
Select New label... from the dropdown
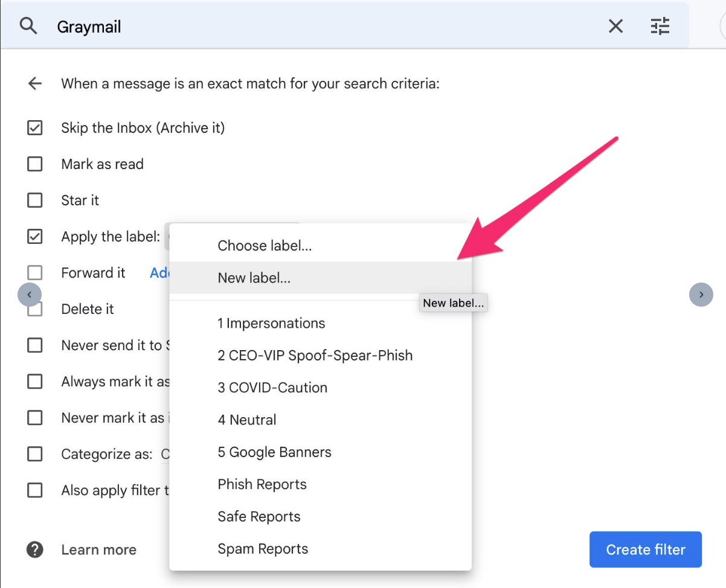pos(254,278)
